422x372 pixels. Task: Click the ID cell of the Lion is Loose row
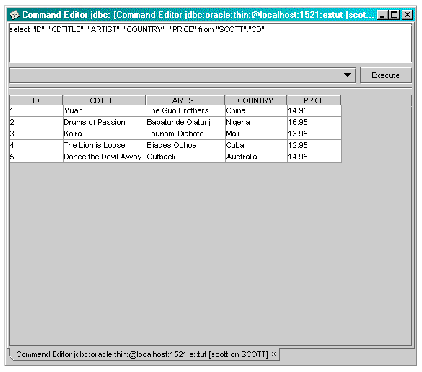pyautogui.click(x=36, y=145)
